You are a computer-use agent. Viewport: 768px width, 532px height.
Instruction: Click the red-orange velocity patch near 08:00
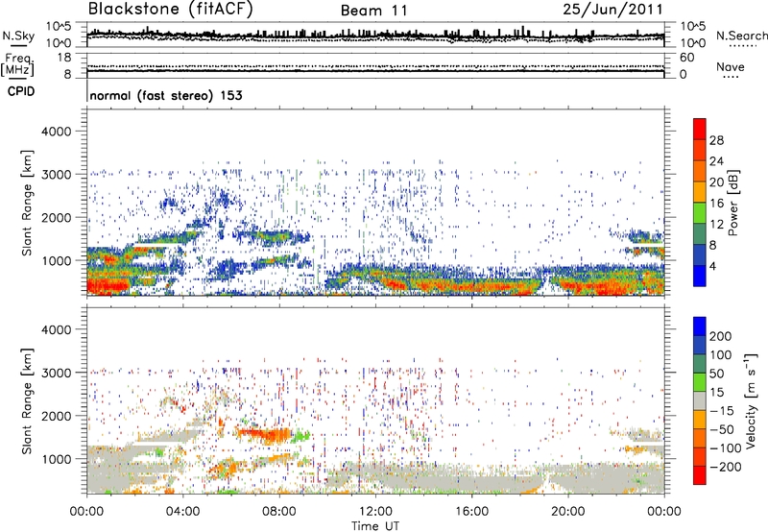pos(265,435)
